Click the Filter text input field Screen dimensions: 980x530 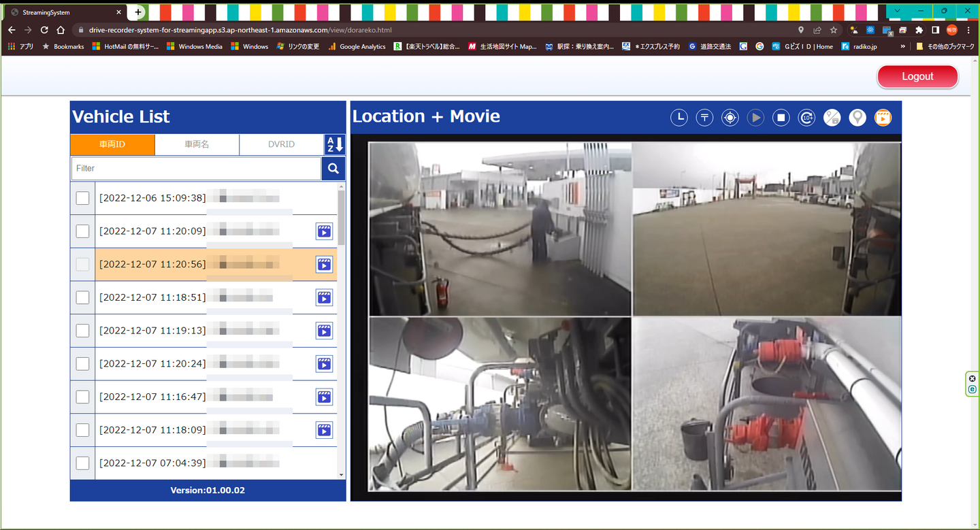point(196,169)
